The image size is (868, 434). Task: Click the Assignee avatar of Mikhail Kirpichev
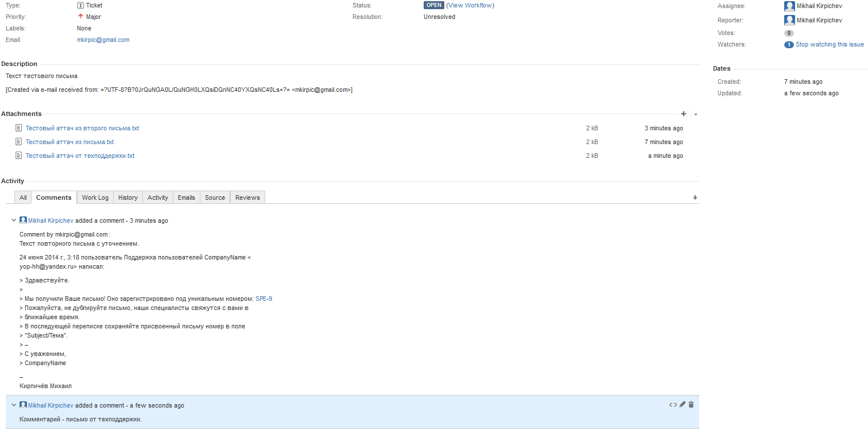click(x=789, y=6)
